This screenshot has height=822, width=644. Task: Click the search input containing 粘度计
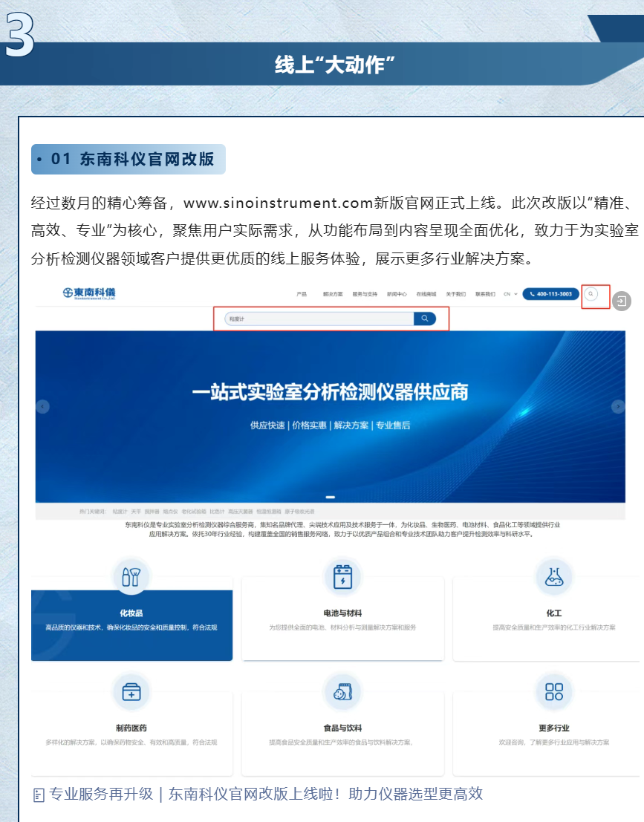coord(319,319)
